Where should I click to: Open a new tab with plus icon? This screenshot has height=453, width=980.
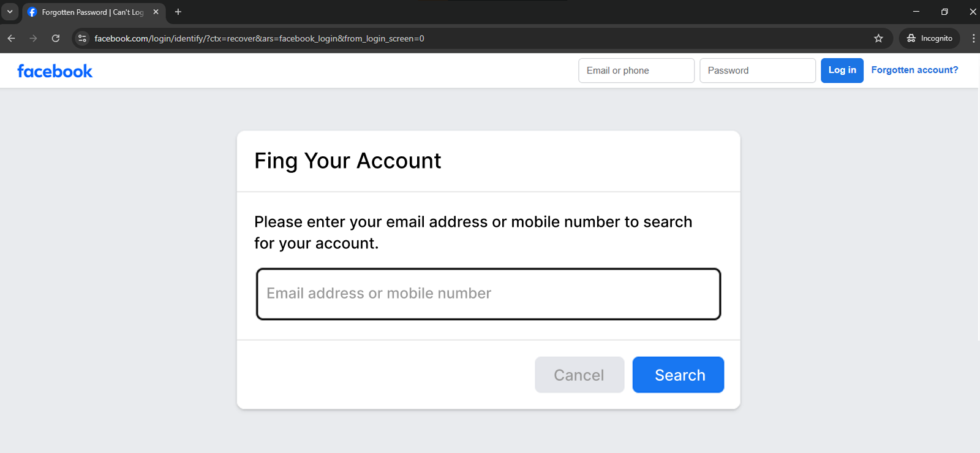[x=178, y=12]
